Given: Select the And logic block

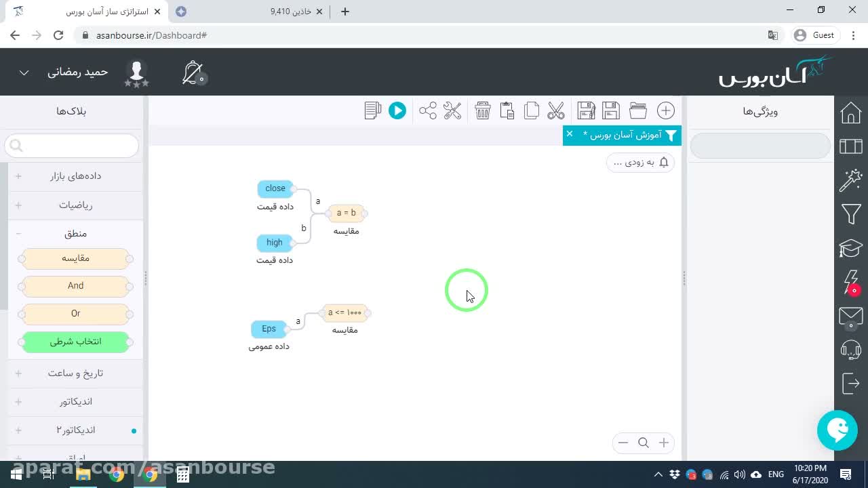Looking at the screenshot, I should [x=75, y=286].
